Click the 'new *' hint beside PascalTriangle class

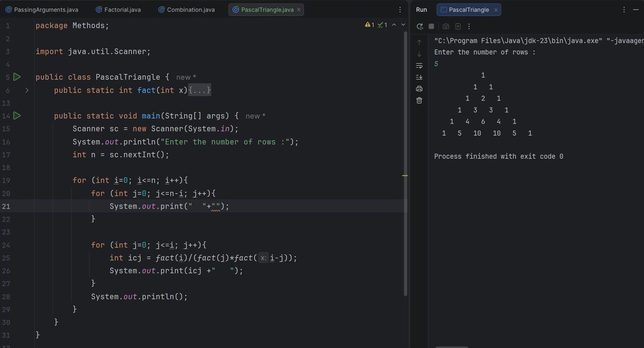click(186, 77)
